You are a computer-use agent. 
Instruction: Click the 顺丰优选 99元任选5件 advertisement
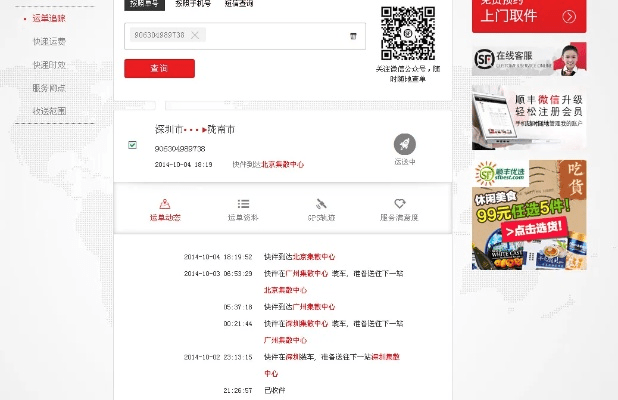pos(529,215)
